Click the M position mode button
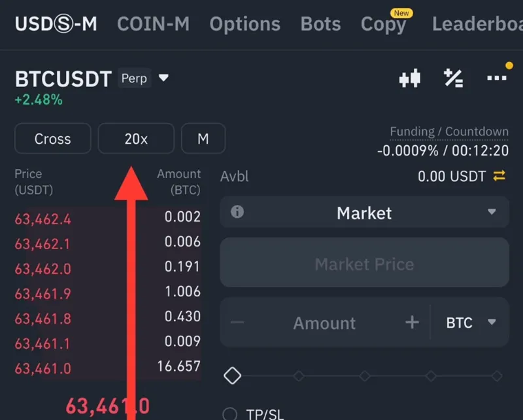Screen dimensions: 523x420 point(203,139)
